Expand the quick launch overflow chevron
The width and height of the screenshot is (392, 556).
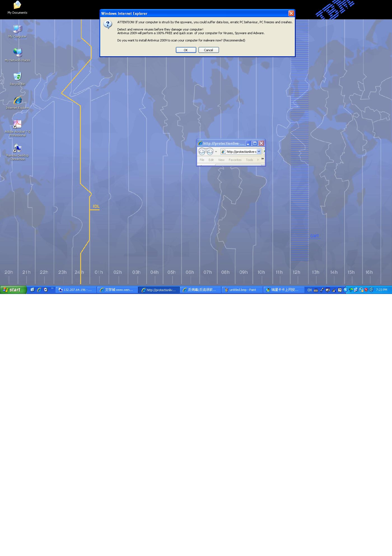(52, 289)
